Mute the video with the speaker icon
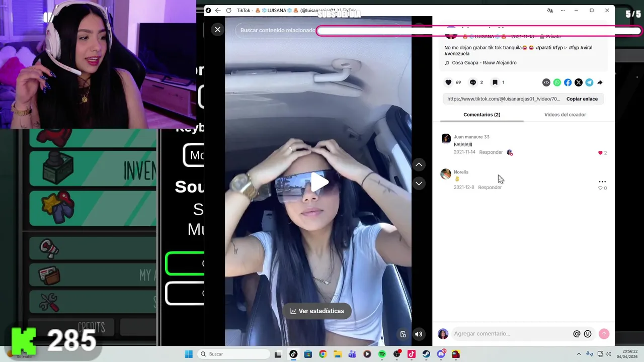644x362 pixels. (419, 334)
